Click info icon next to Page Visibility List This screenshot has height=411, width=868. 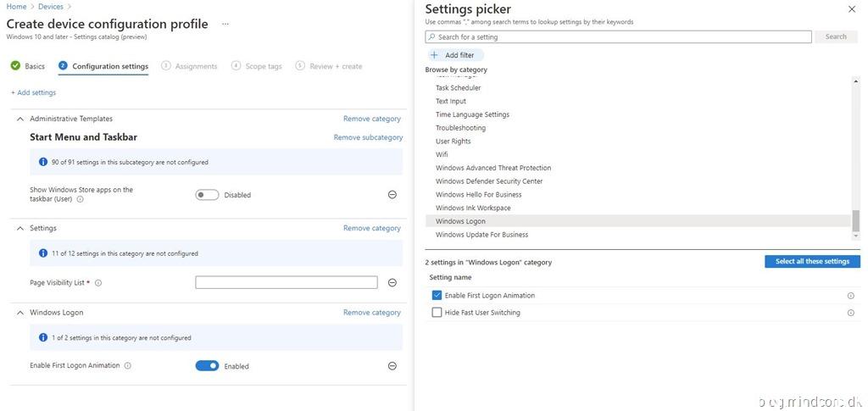[x=98, y=283]
